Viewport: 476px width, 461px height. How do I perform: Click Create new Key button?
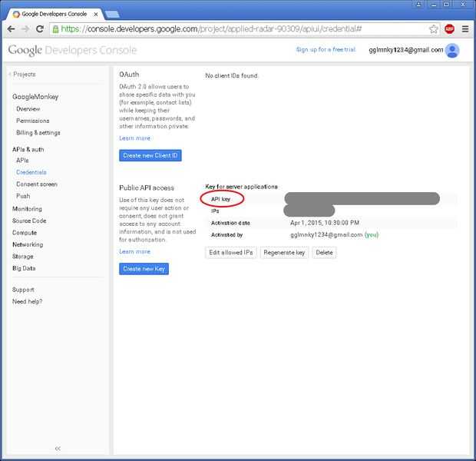pyautogui.click(x=144, y=269)
